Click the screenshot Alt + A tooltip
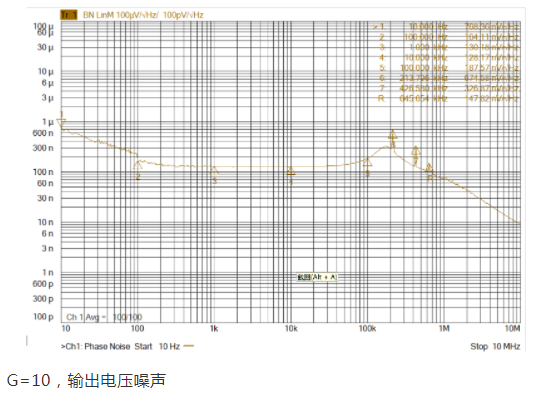This screenshot has height=397, width=533. [x=317, y=277]
